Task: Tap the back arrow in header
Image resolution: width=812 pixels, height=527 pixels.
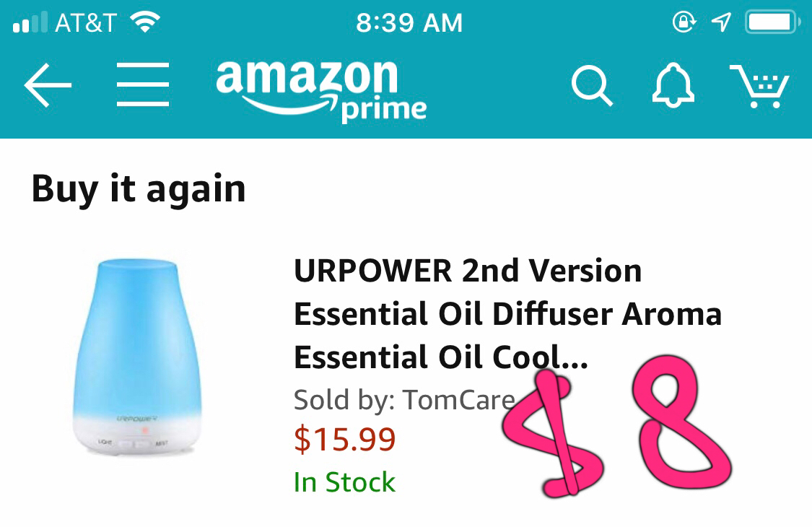Action: 48,85
